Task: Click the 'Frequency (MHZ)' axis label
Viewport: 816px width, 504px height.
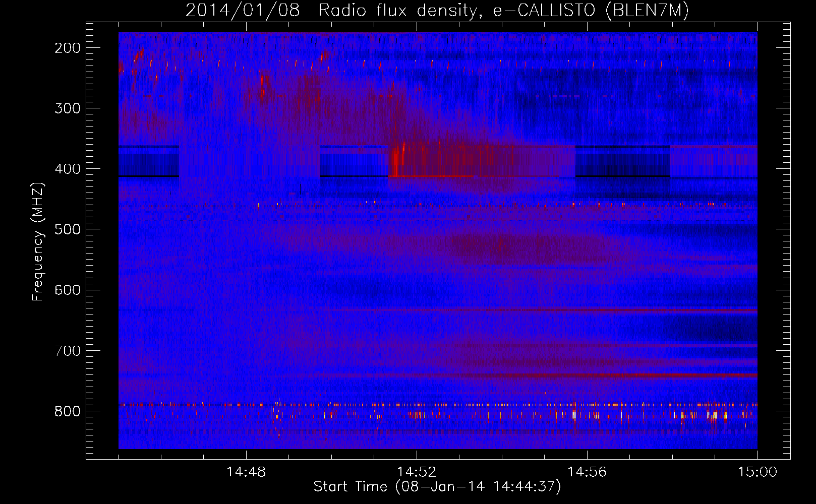Action: click(x=38, y=241)
